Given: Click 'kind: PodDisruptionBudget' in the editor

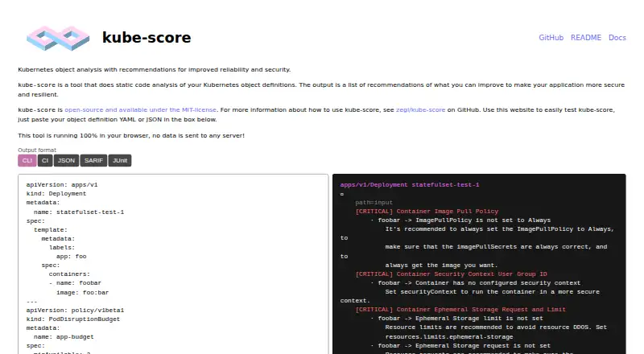Looking at the screenshot, I should click(x=73, y=319).
